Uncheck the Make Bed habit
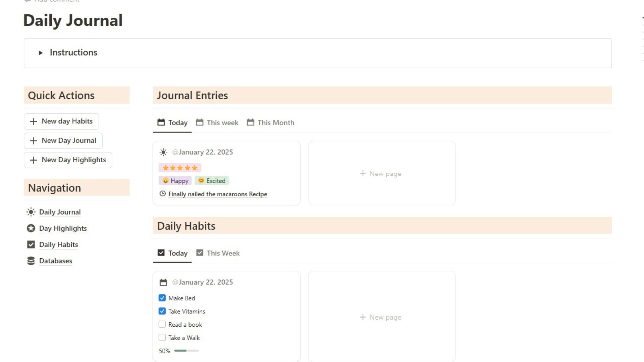 pos(162,298)
